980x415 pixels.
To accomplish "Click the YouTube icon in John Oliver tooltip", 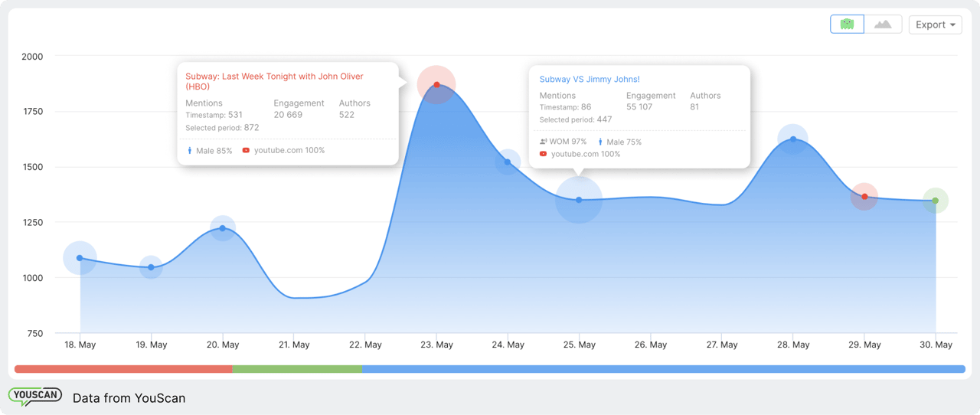I will [246, 150].
